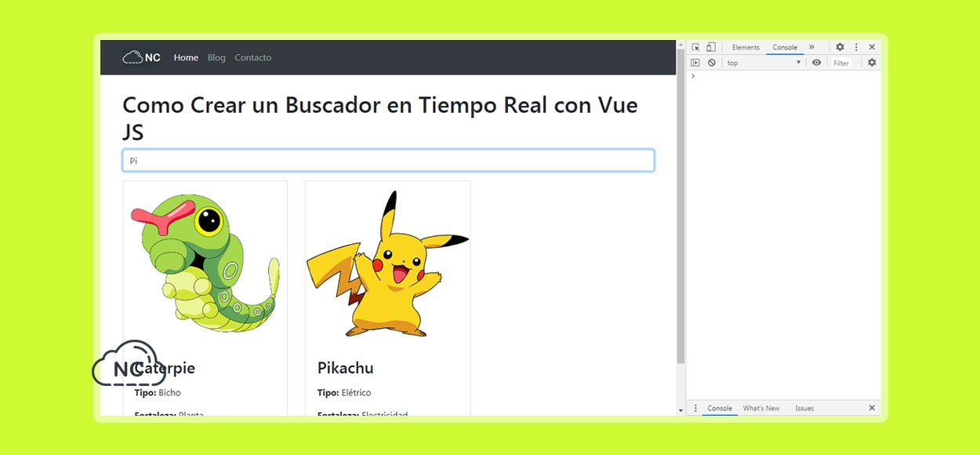Open the DevTools three-dot customize menu
980x455 pixels.
point(856,47)
